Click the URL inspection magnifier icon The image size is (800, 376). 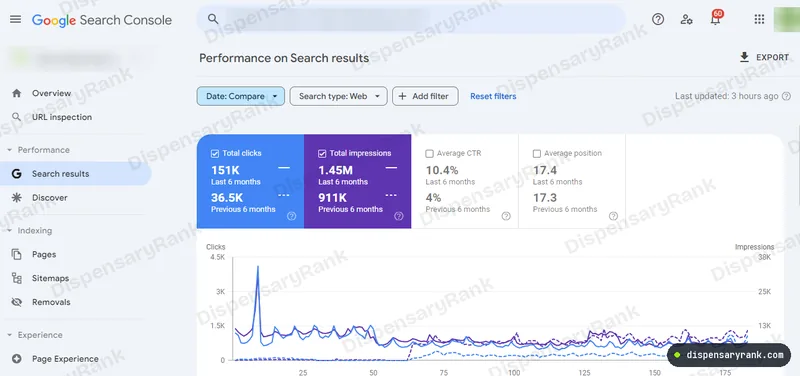click(x=17, y=117)
